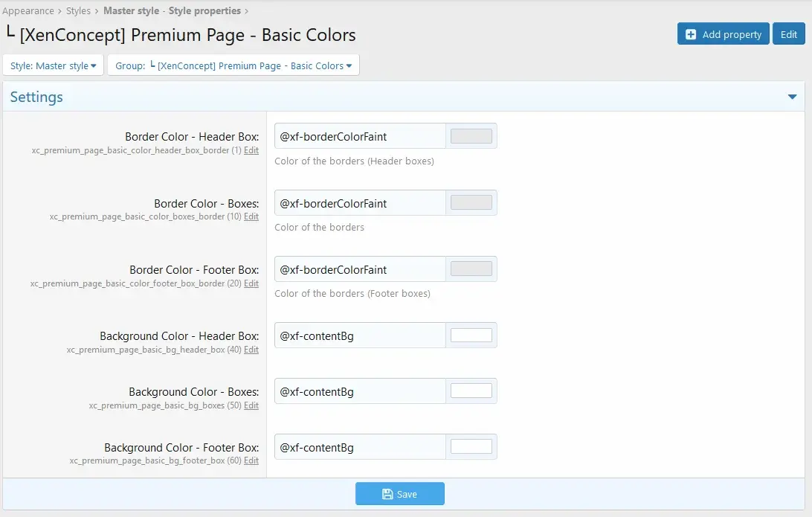Click the Edit button beside Add property
812x517 pixels.
click(x=789, y=34)
